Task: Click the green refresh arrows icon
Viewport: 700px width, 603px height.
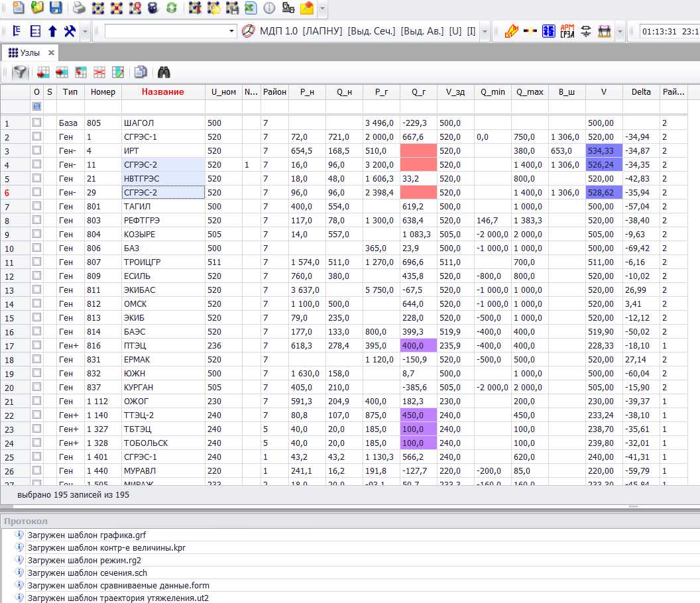Action: click(x=172, y=7)
